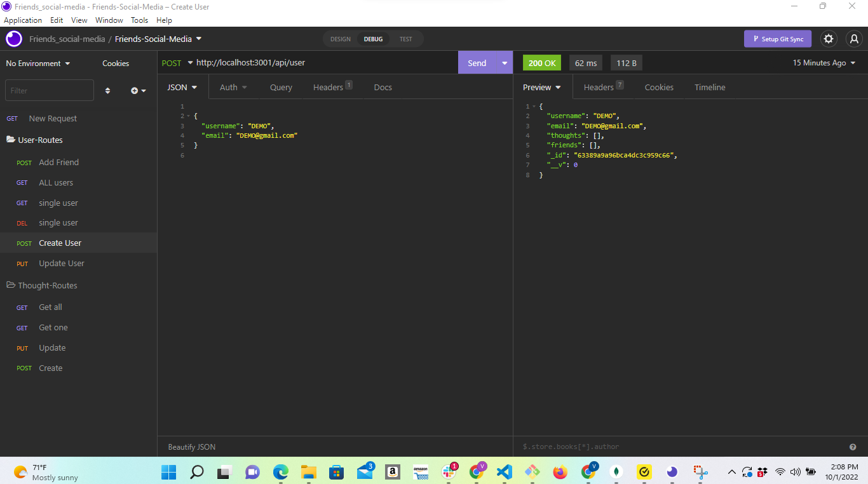Switch to the Timeline response tab
Viewport: 868px width, 484px height.
(x=710, y=87)
